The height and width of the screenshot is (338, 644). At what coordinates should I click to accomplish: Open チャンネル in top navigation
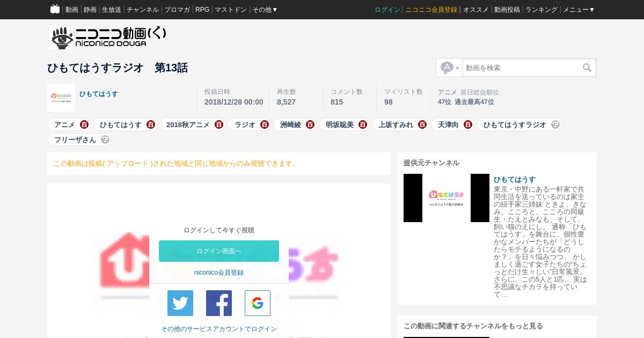click(143, 10)
